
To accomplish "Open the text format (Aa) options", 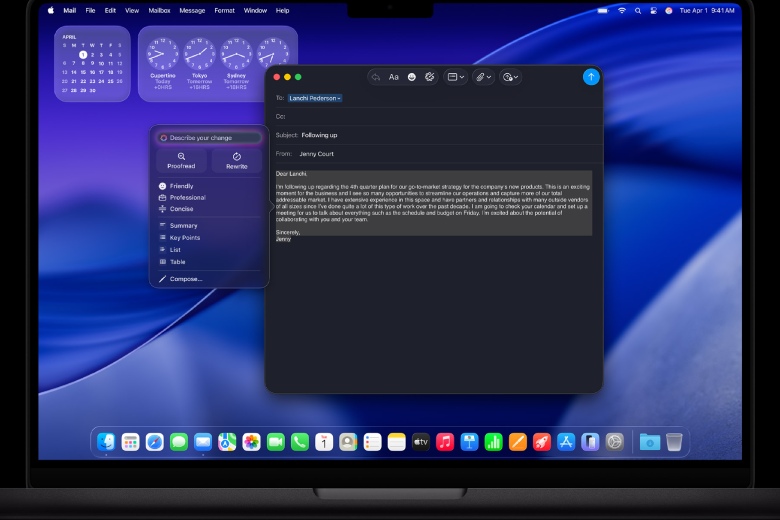I will [394, 77].
